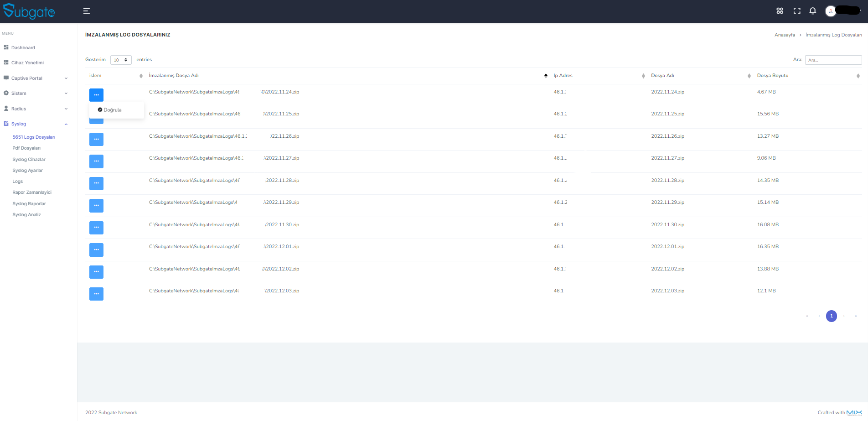The height and width of the screenshot is (421, 868).
Task: Open notifications via the bell icon
Action: pyautogui.click(x=812, y=10)
